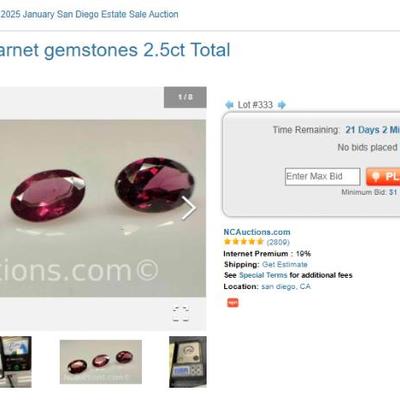The width and height of the screenshot is (400, 400).
Task: Open the 2025 January San Diego Estate Sale Auction link
Action: [x=89, y=14]
